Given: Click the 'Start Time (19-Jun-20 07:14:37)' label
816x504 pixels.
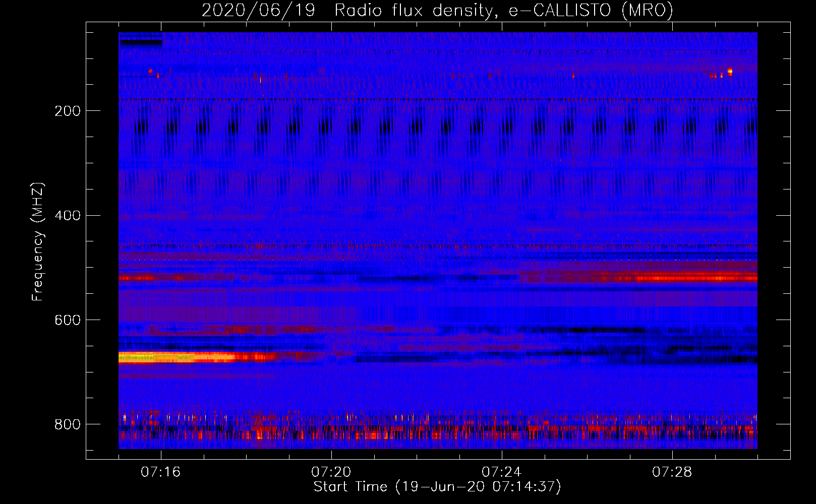Looking at the screenshot, I should coord(437,487).
